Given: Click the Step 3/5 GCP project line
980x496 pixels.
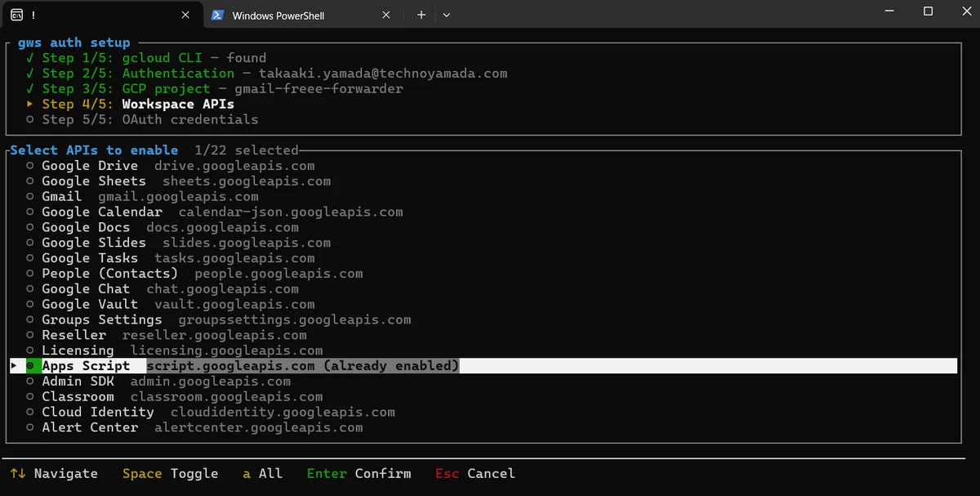Looking at the screenshot, I should tap(214, 88).
